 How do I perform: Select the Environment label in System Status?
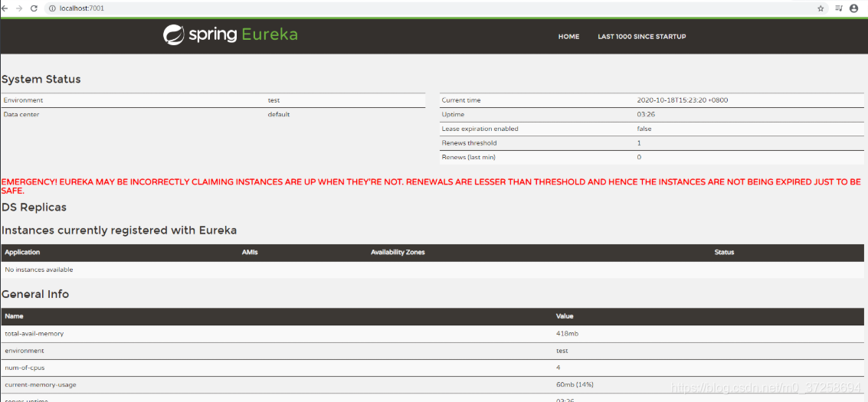pyautogui.click(x=23, y=100)
